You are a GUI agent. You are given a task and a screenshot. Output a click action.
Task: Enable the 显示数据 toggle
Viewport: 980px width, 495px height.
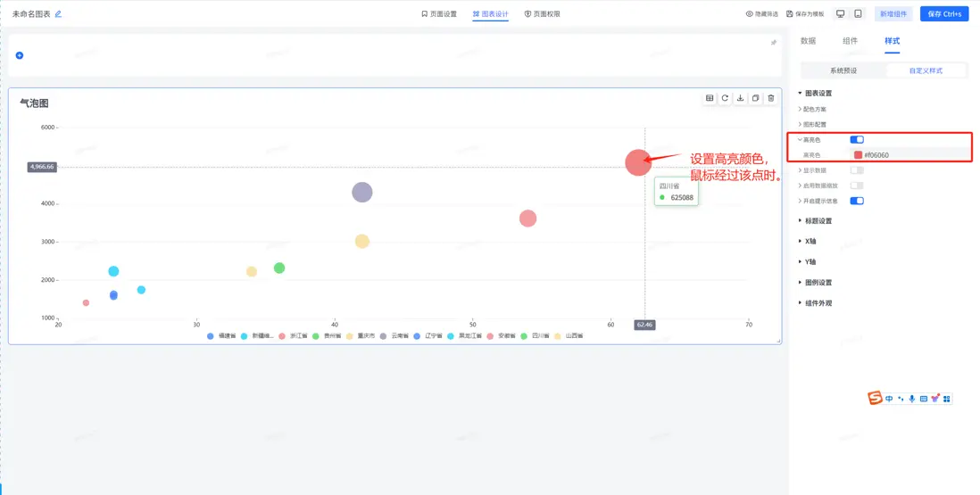coord(857,170)
